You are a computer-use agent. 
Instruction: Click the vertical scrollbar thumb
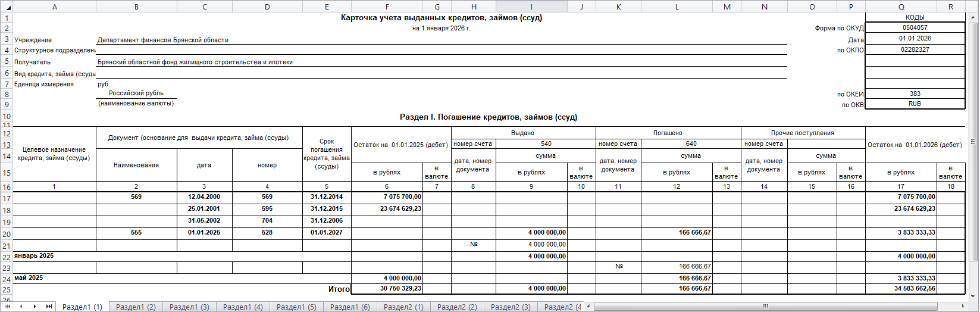pyautogui.click(x=973, y=142)
